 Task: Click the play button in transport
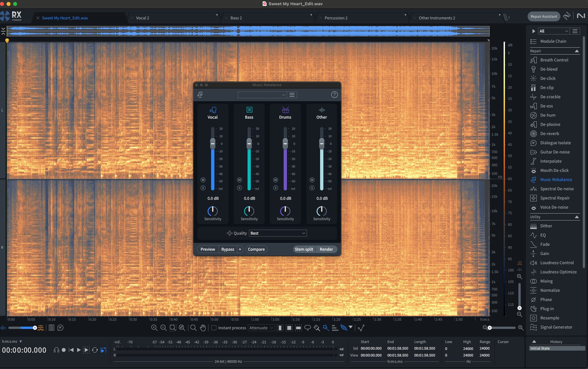(x=78, y=350)
